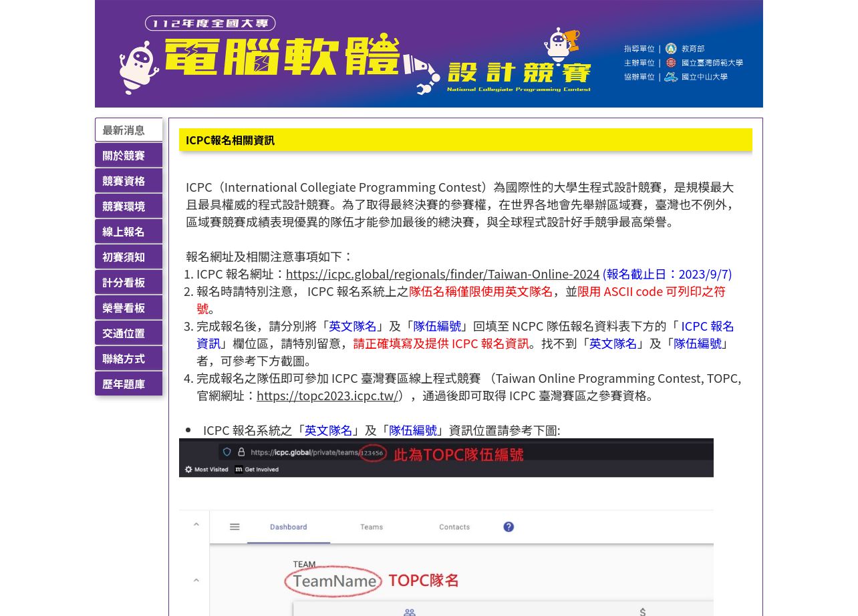View the 計分看板 page

click(128, 282)
